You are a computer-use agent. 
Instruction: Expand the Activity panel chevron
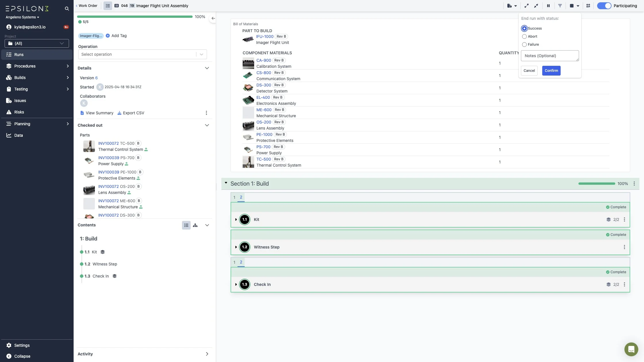[x=207, y=354]
